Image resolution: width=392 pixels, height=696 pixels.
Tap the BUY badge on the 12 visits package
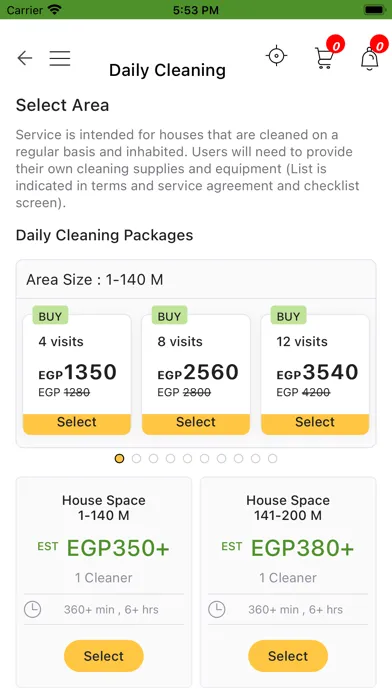(x=289, y=316)
